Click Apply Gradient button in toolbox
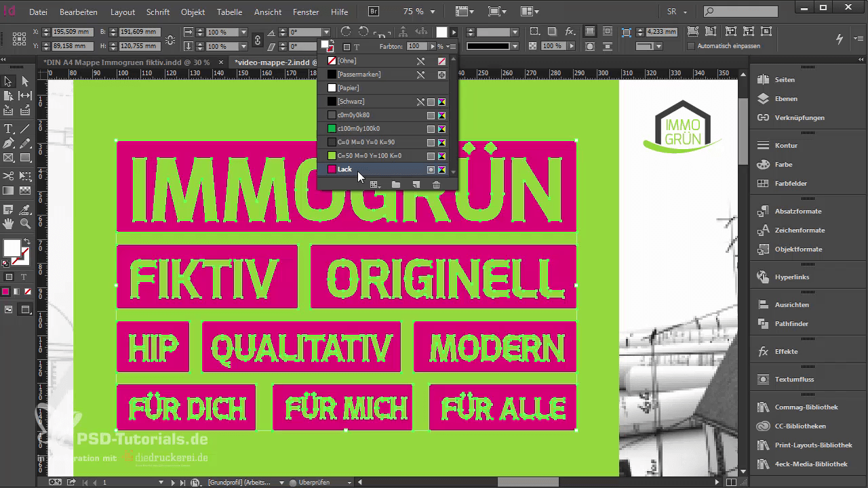Image resolution: width=868 pixels, height=488 pixels. pos(16,291)
